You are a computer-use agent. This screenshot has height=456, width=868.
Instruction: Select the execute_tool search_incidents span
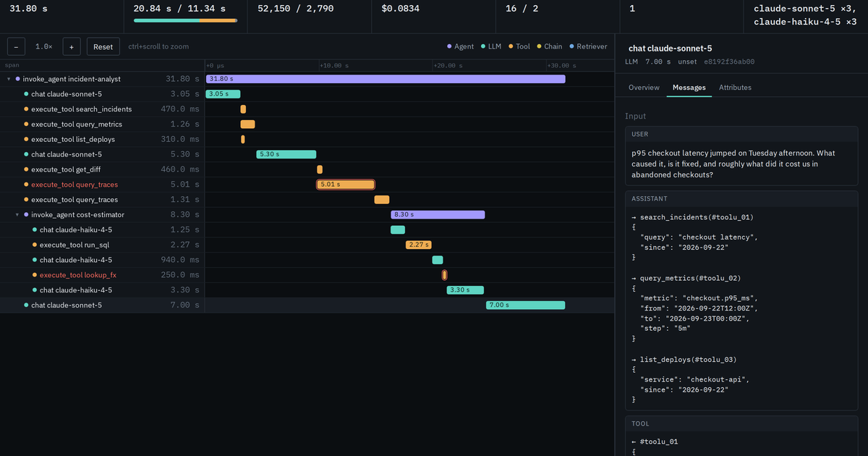tap(102, 109)
